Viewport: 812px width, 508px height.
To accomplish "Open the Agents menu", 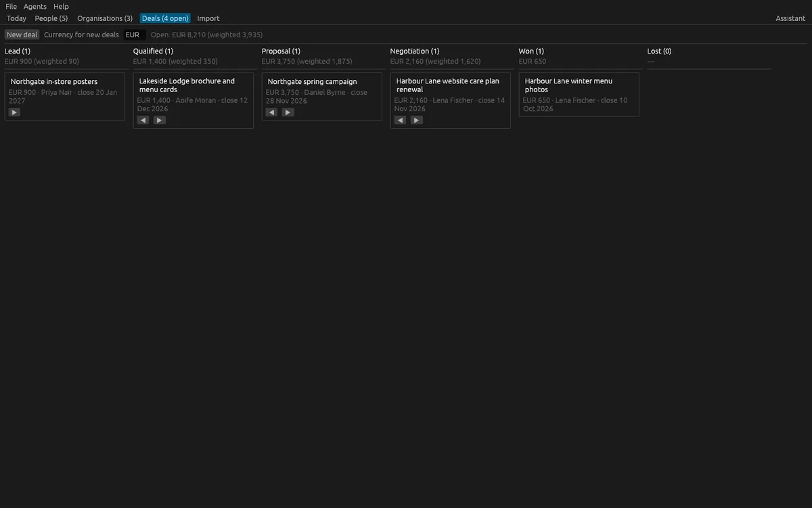I will tap(35, 6).
